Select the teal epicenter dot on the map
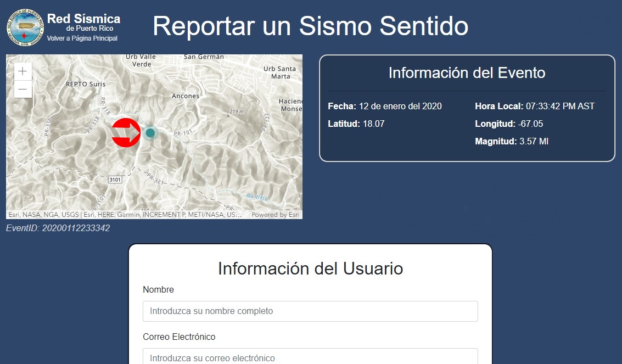622x364 pixels. (150, 133)
